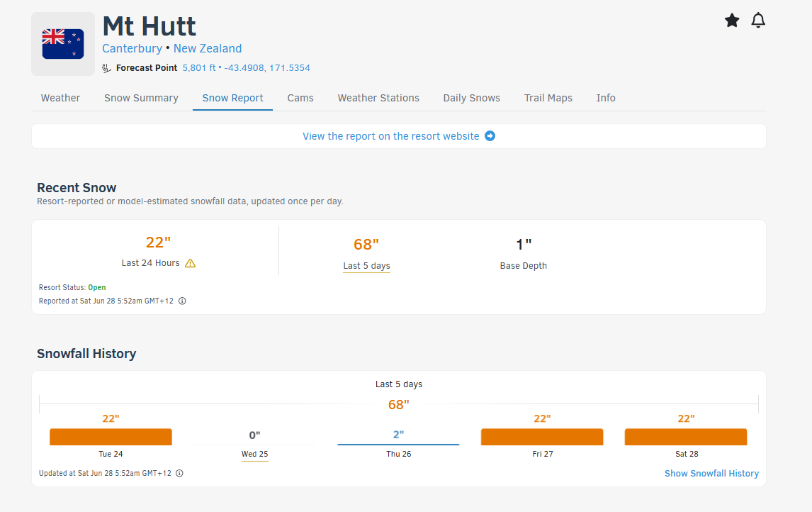Click the 2" value above Thu 26
The width and height of the screenshot is (812, 512).
398,435
